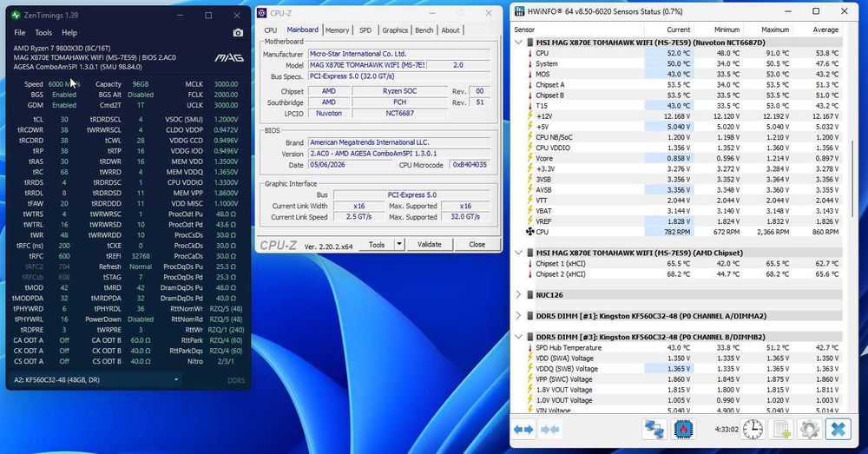
Task: Click HWiNFO Sensor column header
Action: [x=578, y=30]
